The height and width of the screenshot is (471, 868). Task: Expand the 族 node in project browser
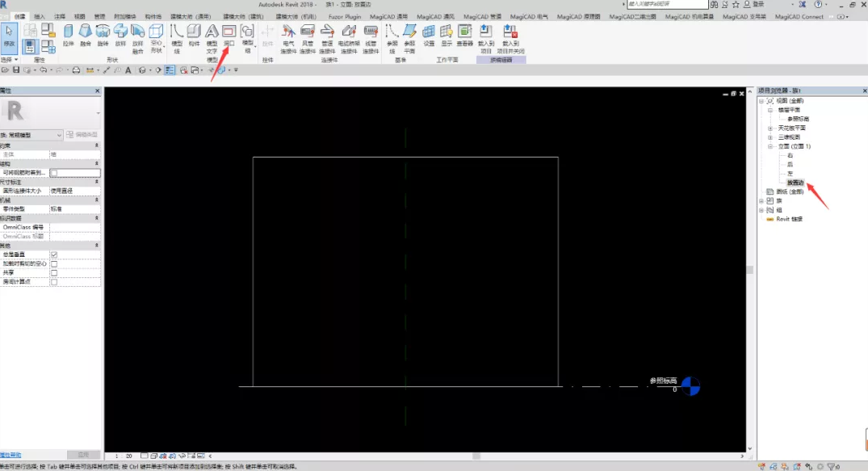coord(761,200)
